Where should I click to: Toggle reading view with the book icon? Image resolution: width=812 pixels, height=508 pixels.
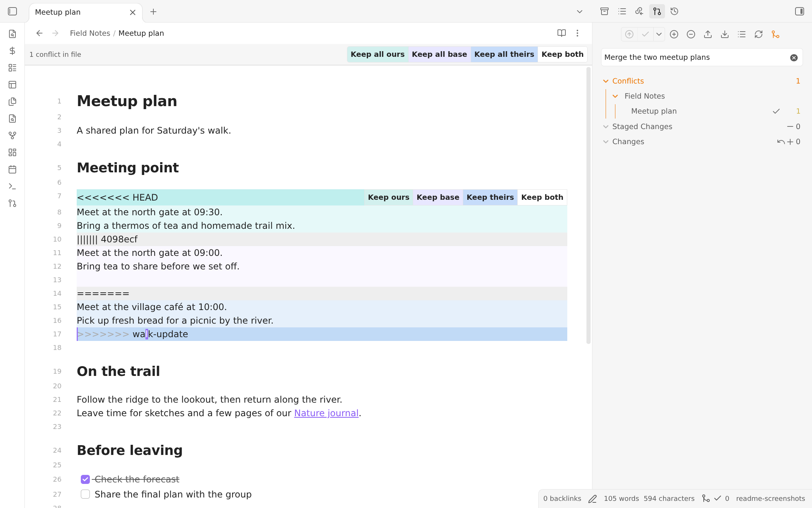562,33
